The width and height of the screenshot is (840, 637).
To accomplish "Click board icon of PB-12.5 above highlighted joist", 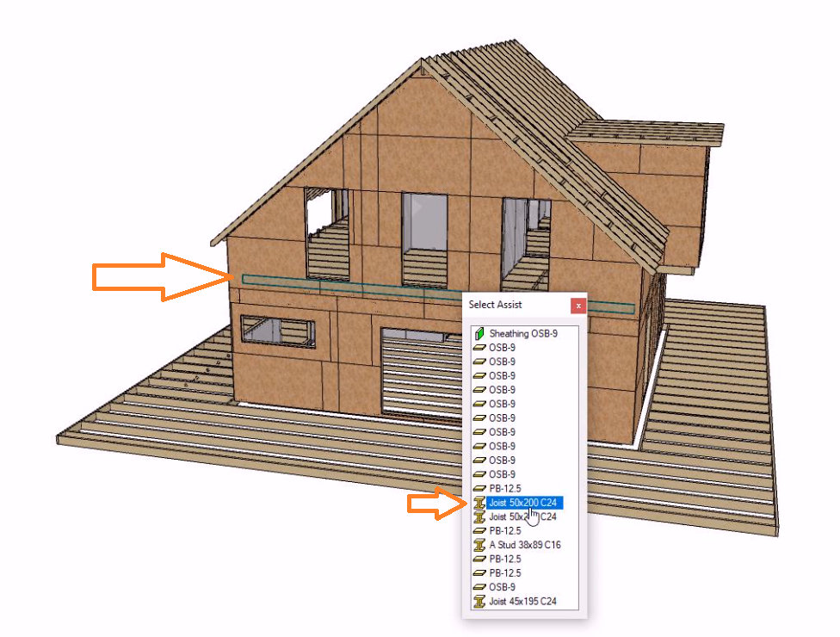I will [x=479, y=488].
